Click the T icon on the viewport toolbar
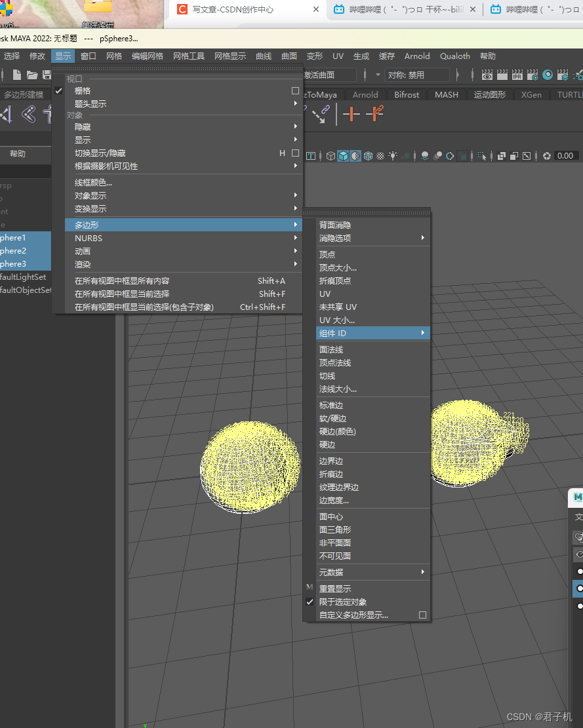583x728 pixels. (x=311, y=156)
